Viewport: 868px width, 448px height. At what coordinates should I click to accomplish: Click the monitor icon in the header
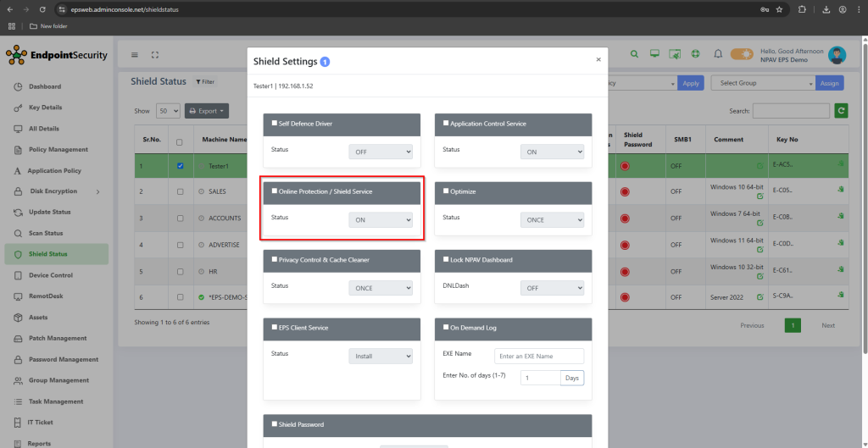654,54
